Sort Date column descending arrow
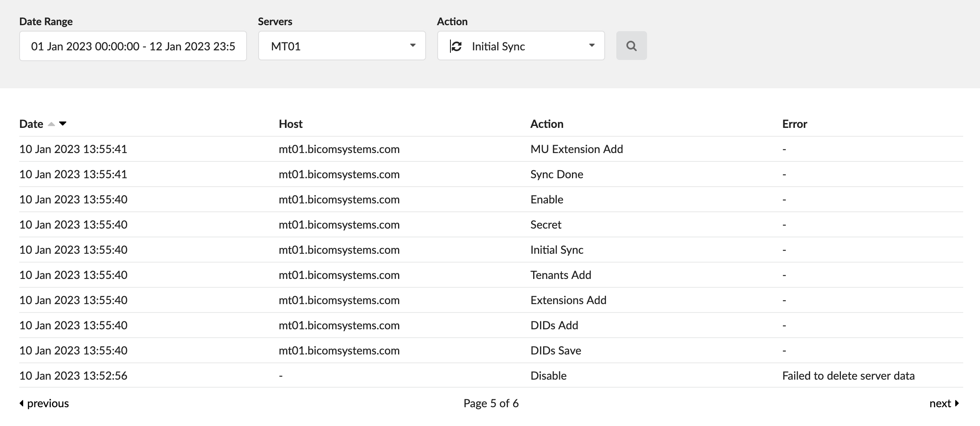The height and width of the screenshot is (426, 980). (63, 124)
